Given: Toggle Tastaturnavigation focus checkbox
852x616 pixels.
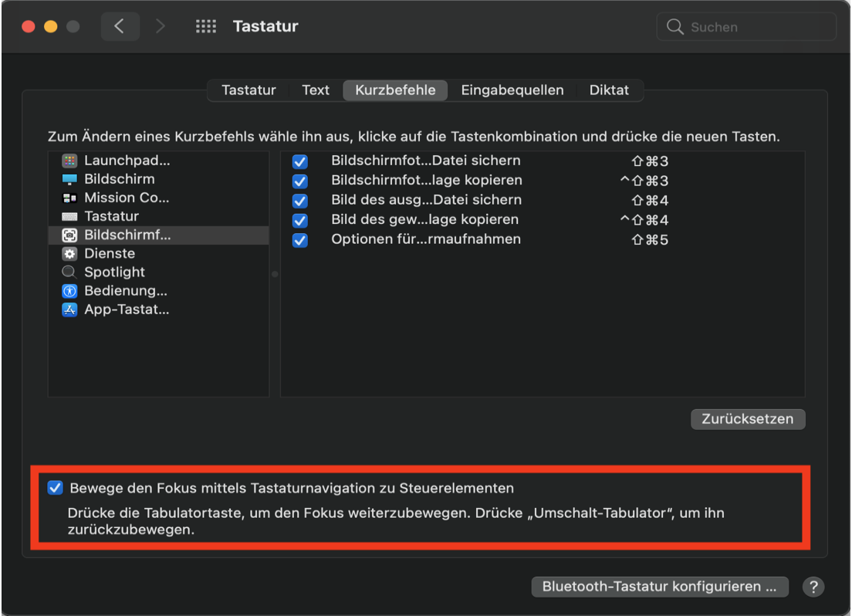Looking at the screenshot, I should (x=55, y=488).
